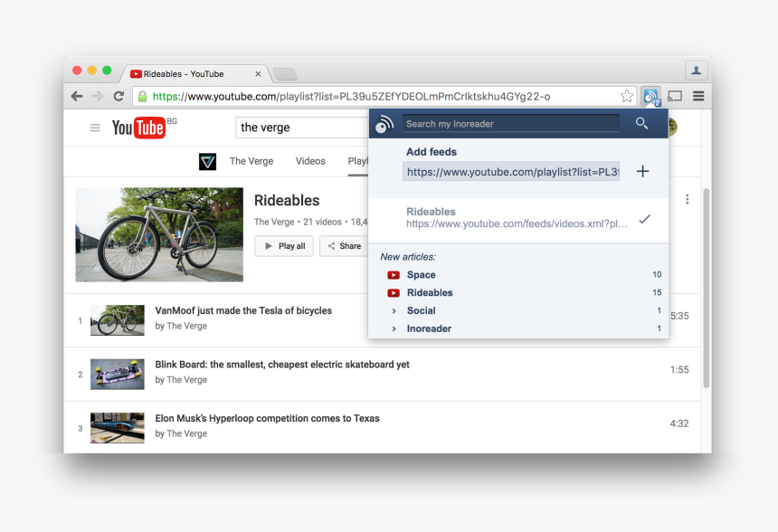This screenshot has height=532, width=778.
Task: Click the search magnifier in Inoreader popup
Action: click(x=641, y=123)
